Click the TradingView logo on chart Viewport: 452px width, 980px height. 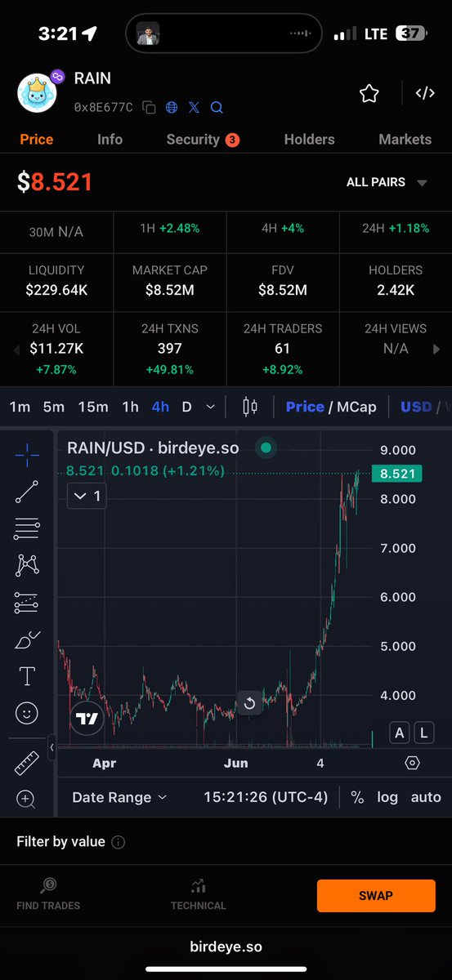click(x=87, y=719)
